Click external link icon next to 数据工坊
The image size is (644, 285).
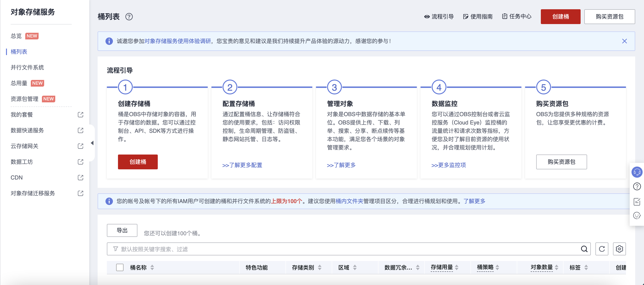pyautogui.click(x=80, y=162)
